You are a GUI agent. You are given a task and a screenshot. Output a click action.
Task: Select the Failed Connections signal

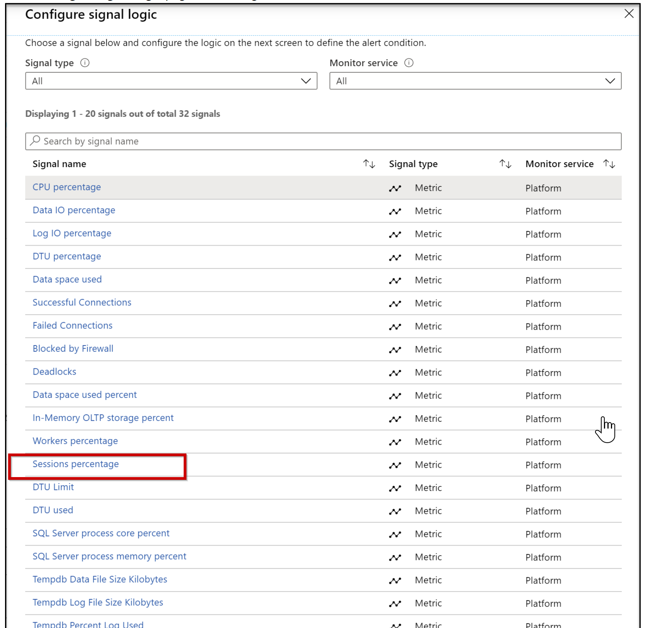pyautogui.click(x=72, y=326)
